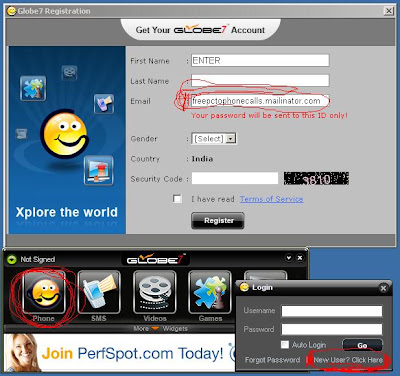Open the Videos widget
This screenshot has height=376, width=400.
click(x=155, y=293)
